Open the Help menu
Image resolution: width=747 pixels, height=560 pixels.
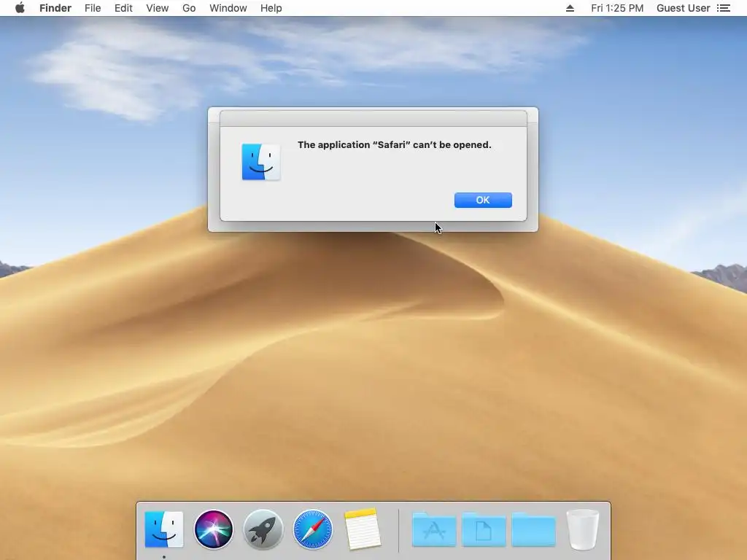click(271, 8)
